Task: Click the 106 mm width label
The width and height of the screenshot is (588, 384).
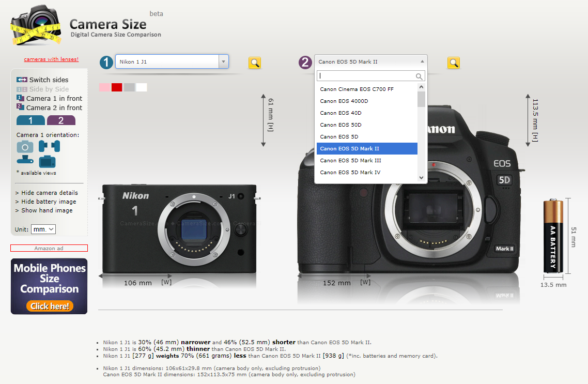Action: pyautogui.click(x=138, y=283)
